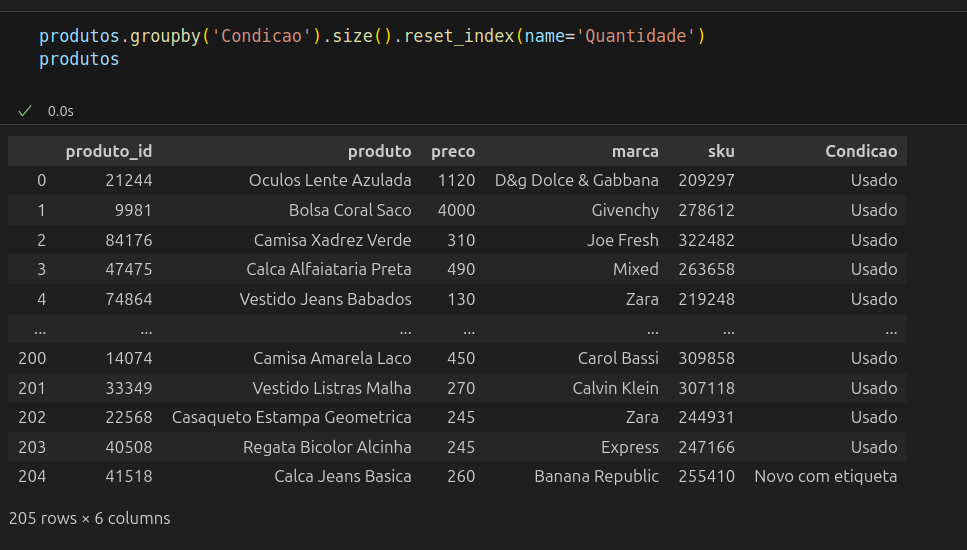The image size is (967, 550).
Task: Click the sku value 209297
Action: pyautogui.click(x=707, y=180)
